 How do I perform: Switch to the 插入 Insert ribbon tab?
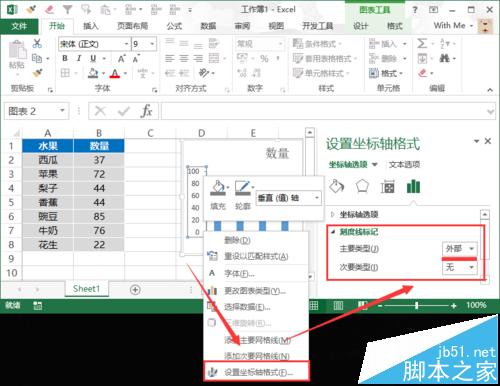(90, 26)
